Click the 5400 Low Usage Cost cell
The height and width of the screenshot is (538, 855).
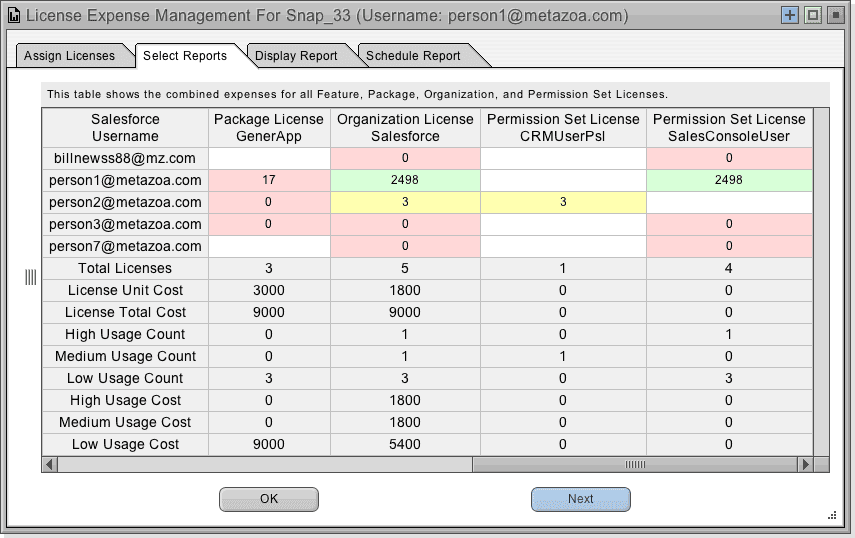405,444
